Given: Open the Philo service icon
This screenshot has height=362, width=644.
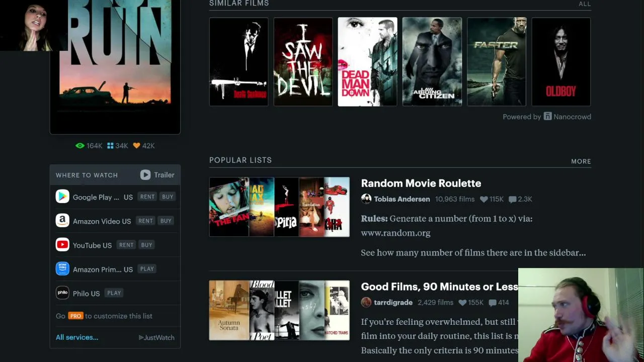Looking at the screenshot, I should (62, 293).
